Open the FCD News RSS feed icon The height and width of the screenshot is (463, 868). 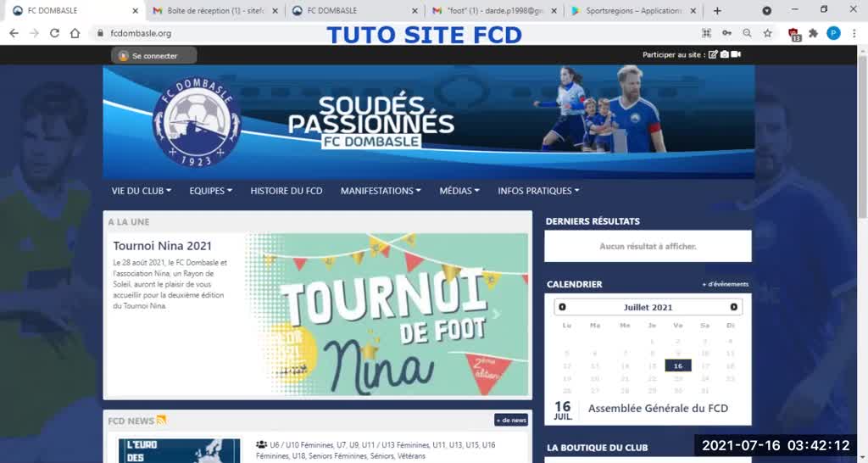point(161,420)
